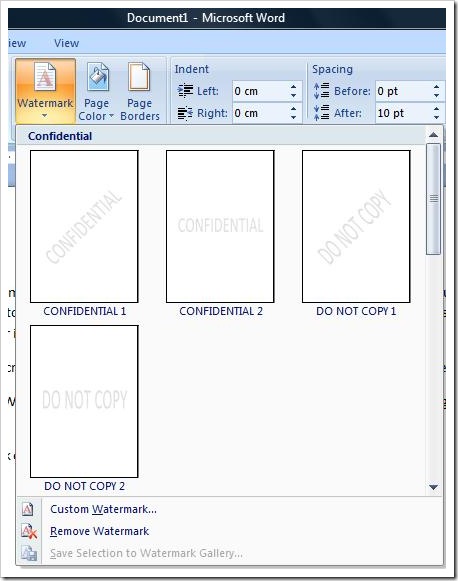Decrease Spacing After with down arrow
The height and width of the screenshot is (581, 458).
tap(437, 117)
